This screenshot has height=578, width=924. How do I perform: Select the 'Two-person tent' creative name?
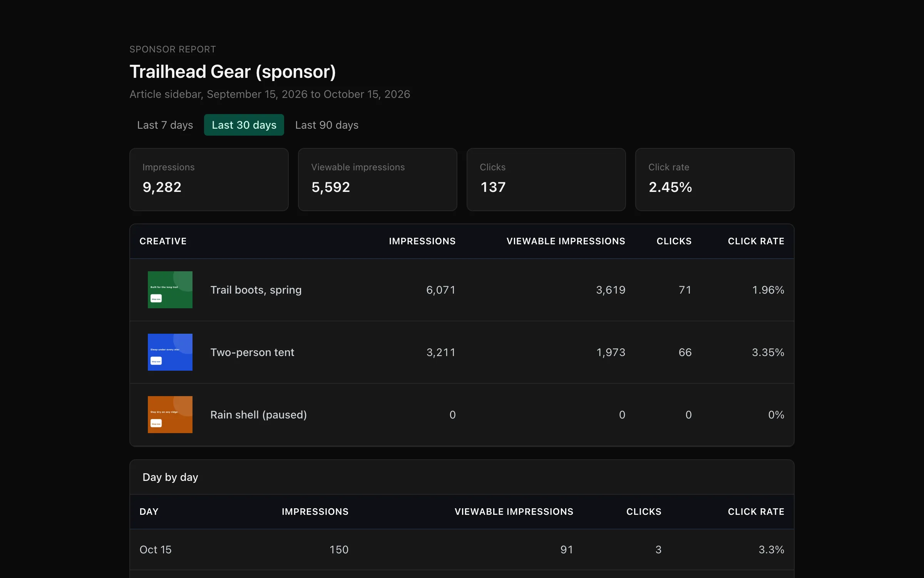coord(252,352)
